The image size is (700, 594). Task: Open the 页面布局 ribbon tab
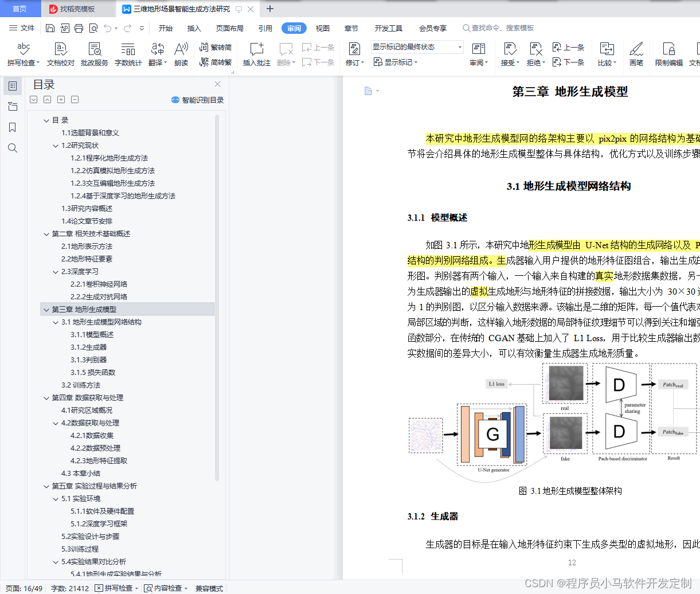click(x=230, y=28)
